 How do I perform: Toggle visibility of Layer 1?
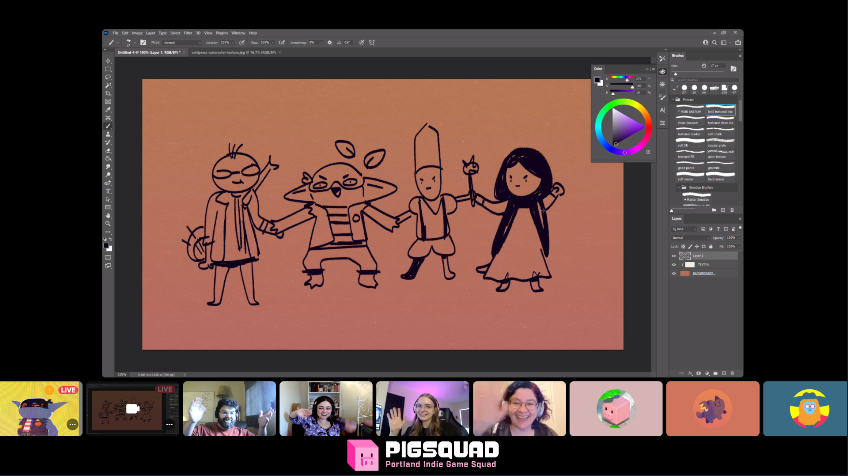pyautogui.click(x=674, y=256)
